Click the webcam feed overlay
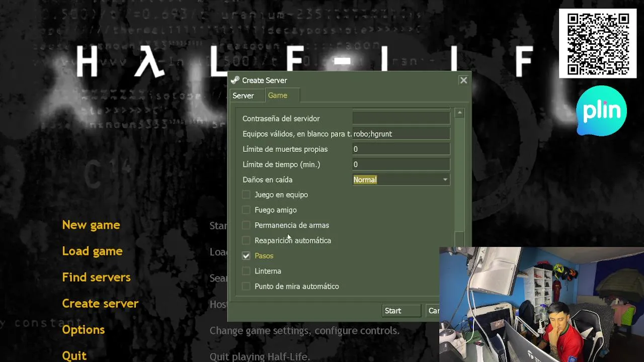Screen dimensions: 644x362 [x=541, y=304]
